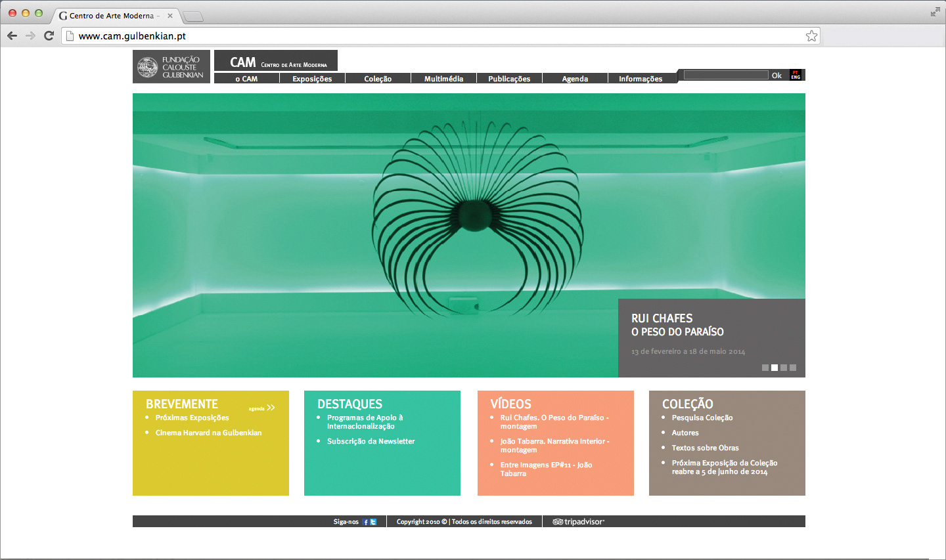946x560 pixels.
Task: Click the Fundação Calouste Gulbenkian logo
Action: (171, 67)
